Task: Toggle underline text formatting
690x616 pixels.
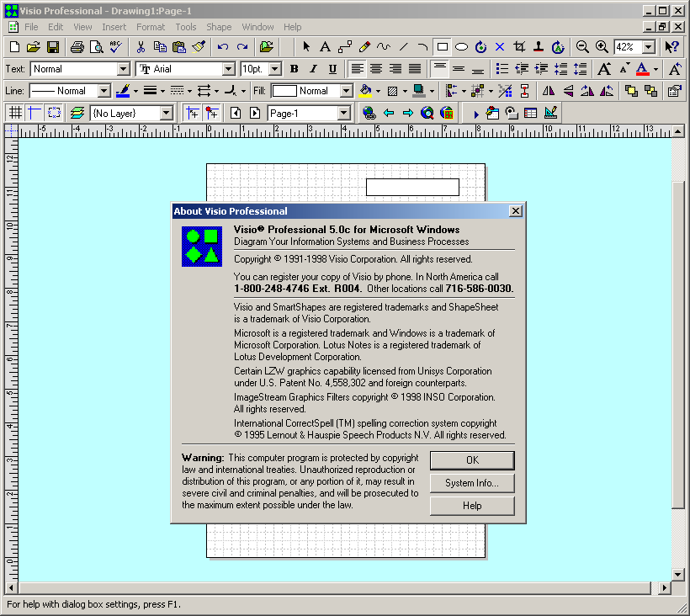Action: click(332, 69)
